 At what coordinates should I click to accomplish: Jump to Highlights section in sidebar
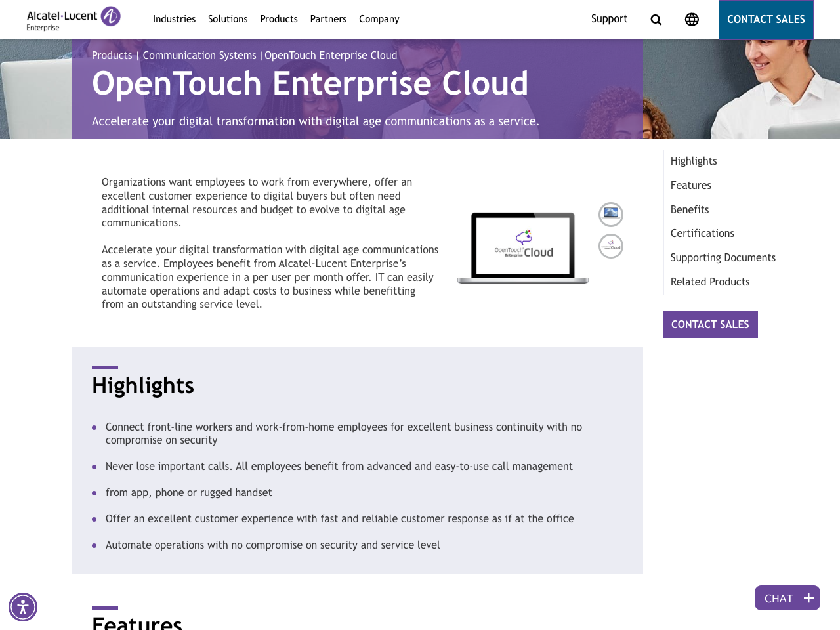point(694,161)
